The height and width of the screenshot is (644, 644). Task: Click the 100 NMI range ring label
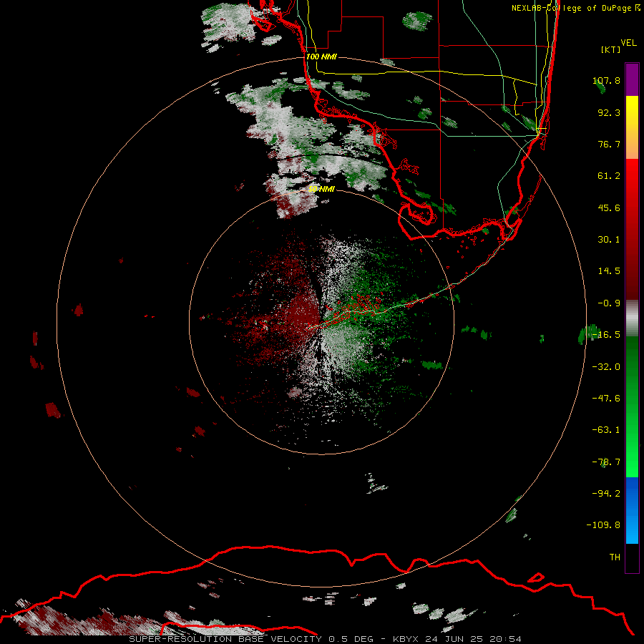point(321,57)
